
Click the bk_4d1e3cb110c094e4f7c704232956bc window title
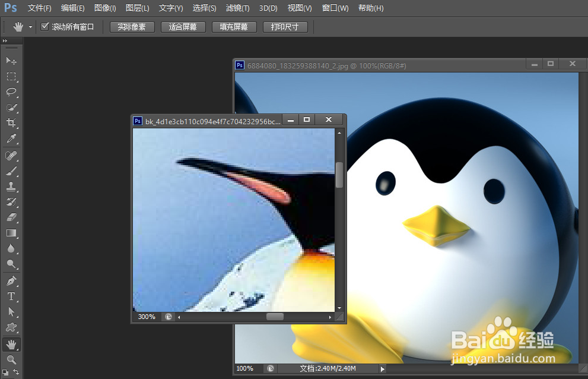[213, 121]
